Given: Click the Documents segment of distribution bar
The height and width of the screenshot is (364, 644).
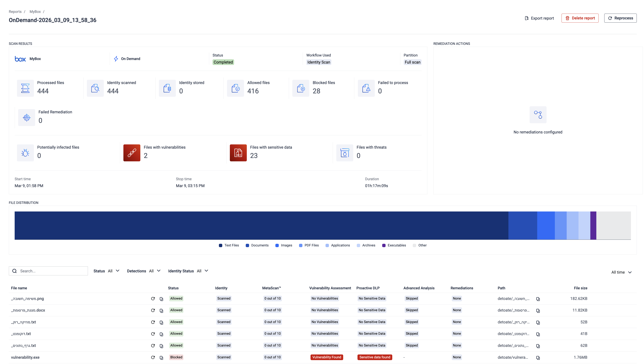Looking at the screenshot, I should click(x=523, y=225).
